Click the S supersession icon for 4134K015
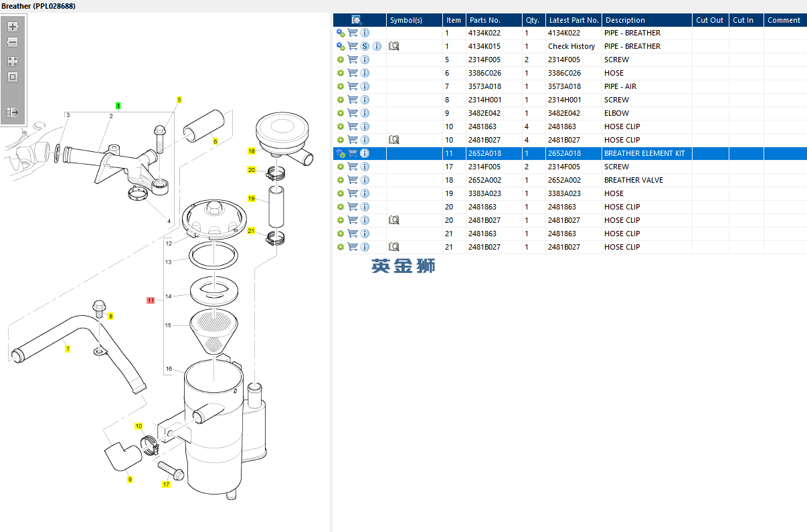 pyautogui.click(x=365, y=46)
